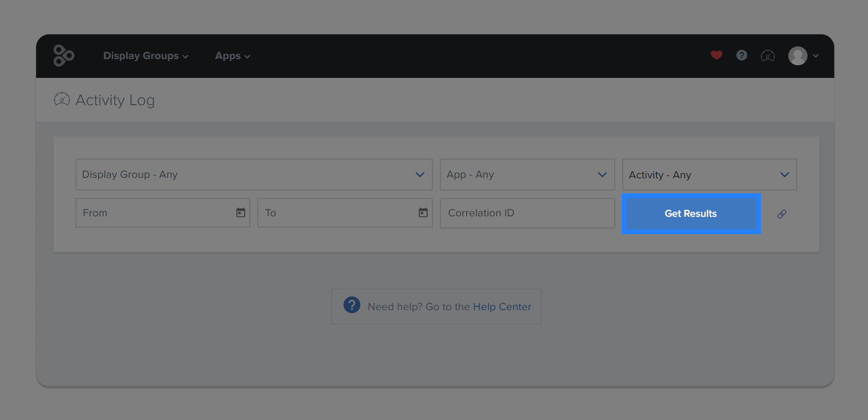Open the Display Groups menu
868x420 pixels.
coord(146,56)
